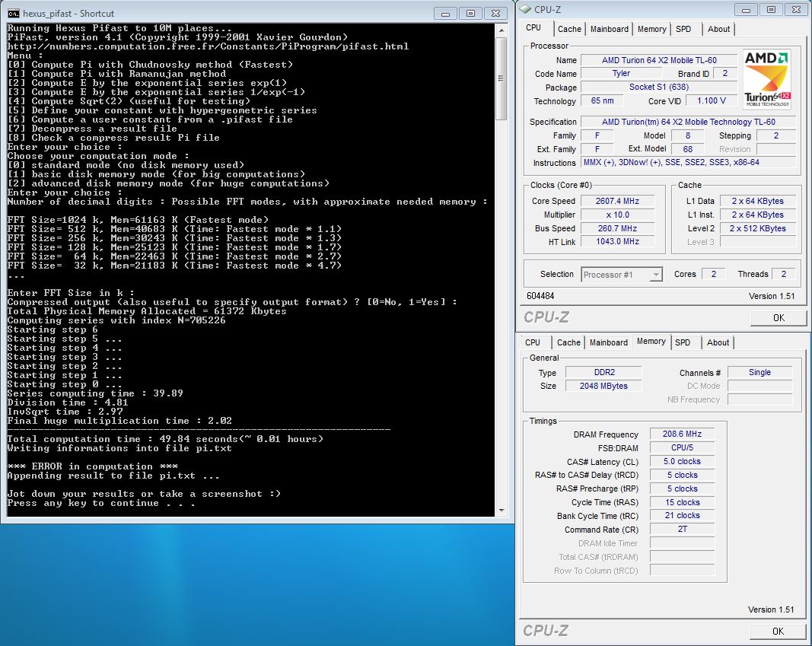Click OK button in upper CPU-Z window
The width and height of the screenshot is (812, 646).
pyautogui.click(x=779, y=318)
